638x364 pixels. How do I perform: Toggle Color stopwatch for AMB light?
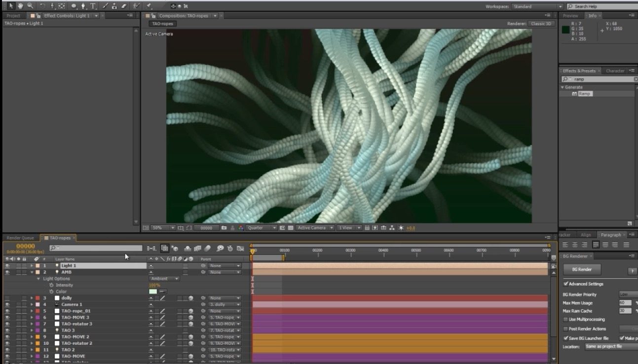tap(51, 291)
